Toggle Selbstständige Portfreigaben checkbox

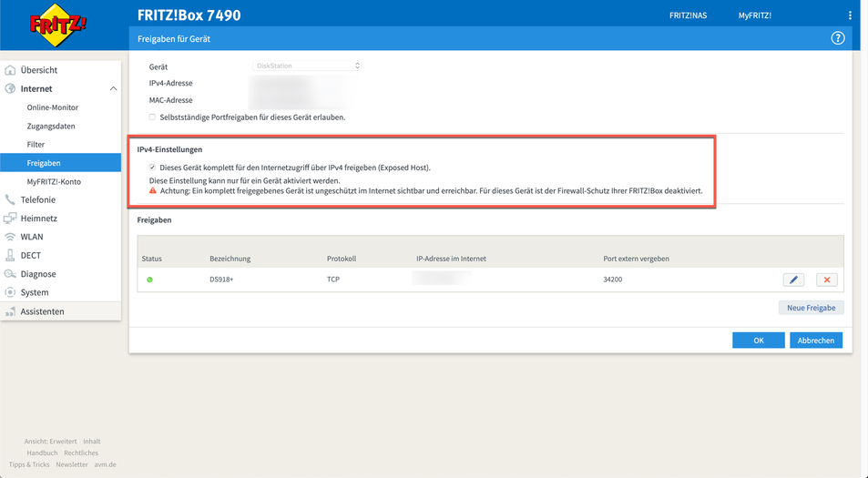[152, 117]
